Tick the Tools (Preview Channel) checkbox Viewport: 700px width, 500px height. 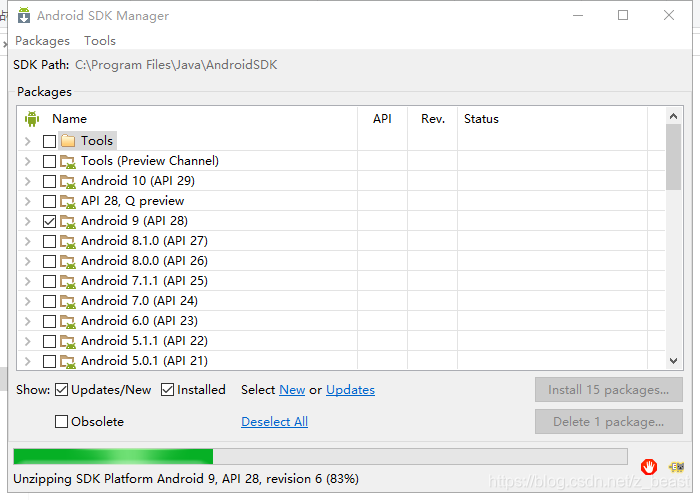tap(49, 162)
